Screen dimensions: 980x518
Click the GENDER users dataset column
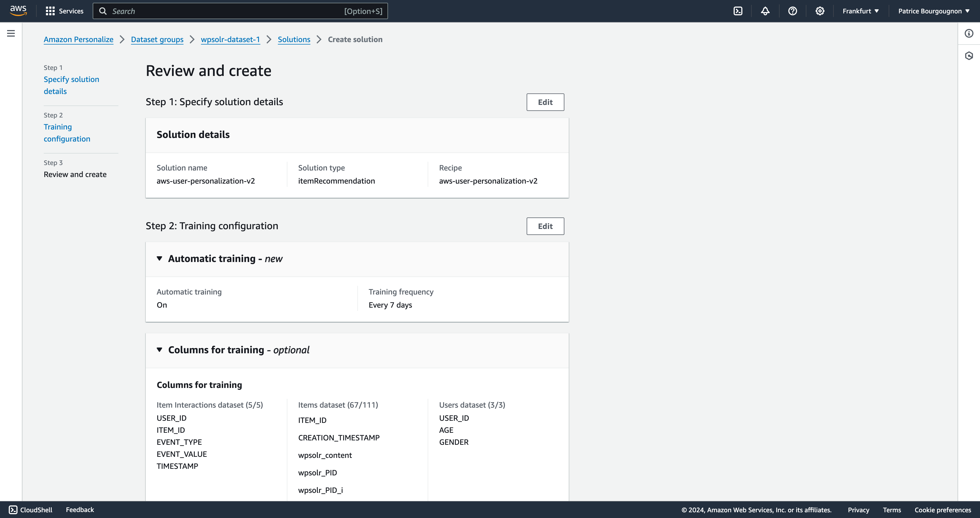[x=454, y=442]
